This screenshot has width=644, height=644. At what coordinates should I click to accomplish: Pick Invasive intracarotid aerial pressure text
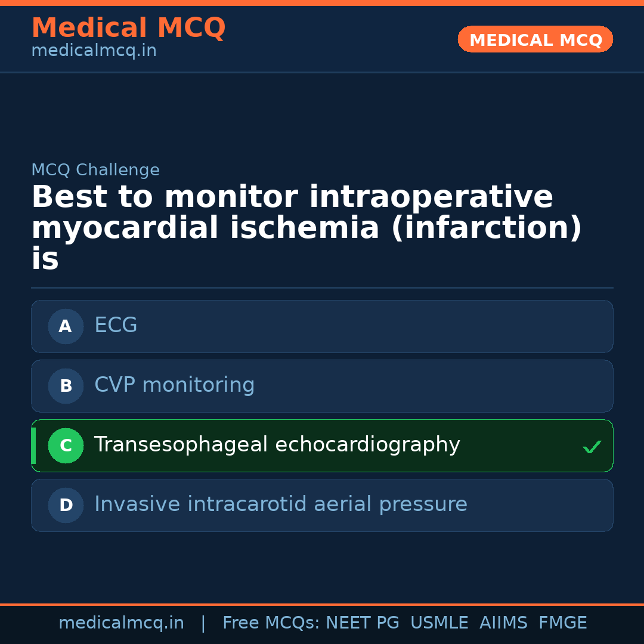tap(280, 504)
